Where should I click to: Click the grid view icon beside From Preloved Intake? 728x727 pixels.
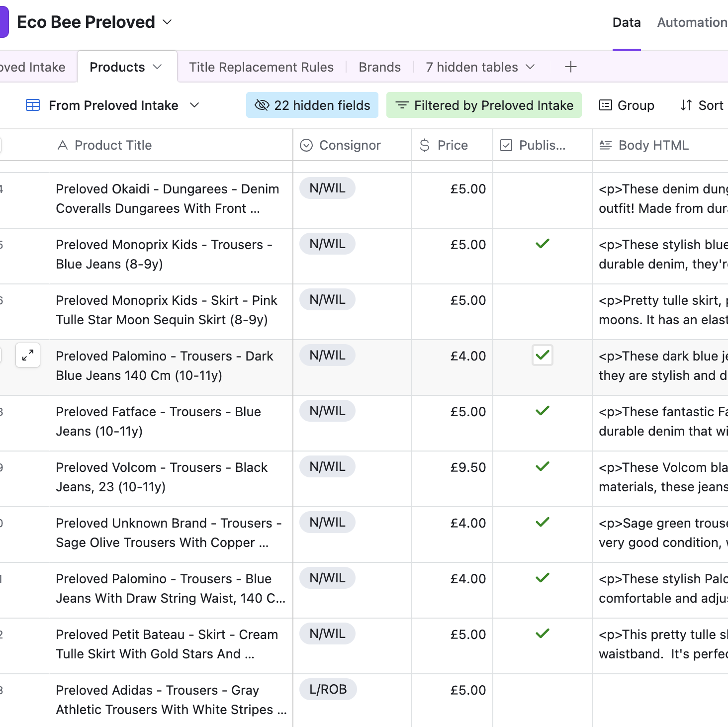(33, 105)
